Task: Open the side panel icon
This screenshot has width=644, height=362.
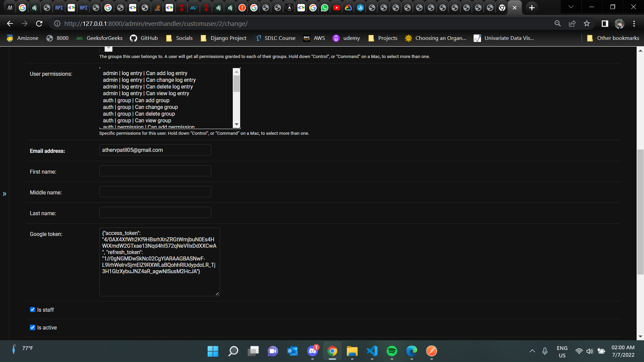Action: 605,23
